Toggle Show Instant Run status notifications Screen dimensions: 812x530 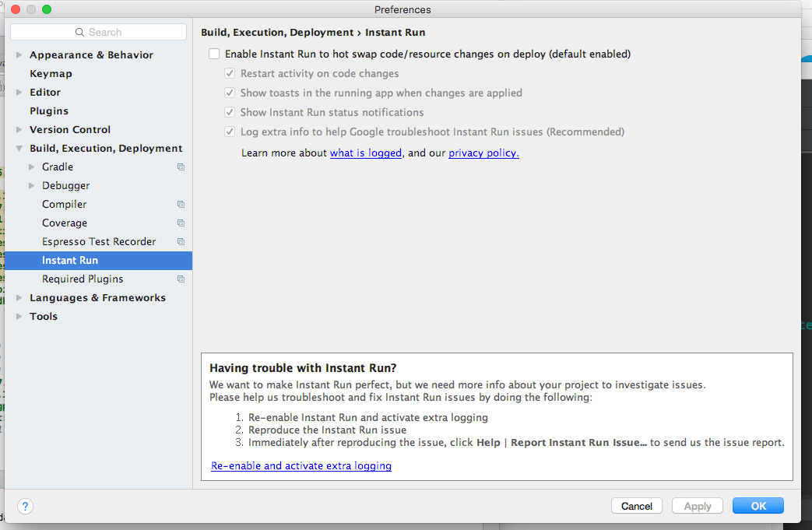coord(230,112)
